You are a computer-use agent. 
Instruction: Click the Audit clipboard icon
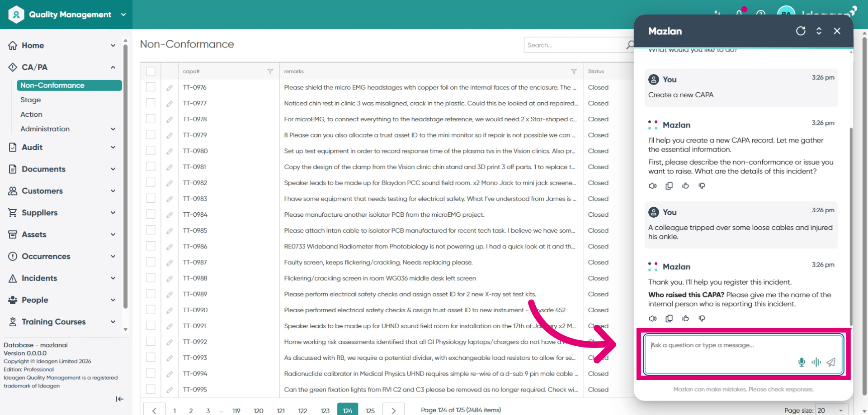tap(13, 147)
